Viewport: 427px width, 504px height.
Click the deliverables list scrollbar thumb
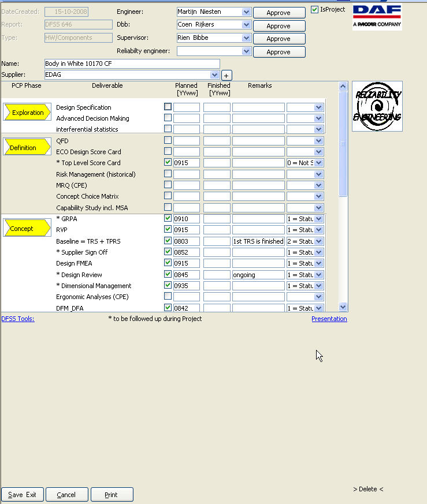(343, 144)
